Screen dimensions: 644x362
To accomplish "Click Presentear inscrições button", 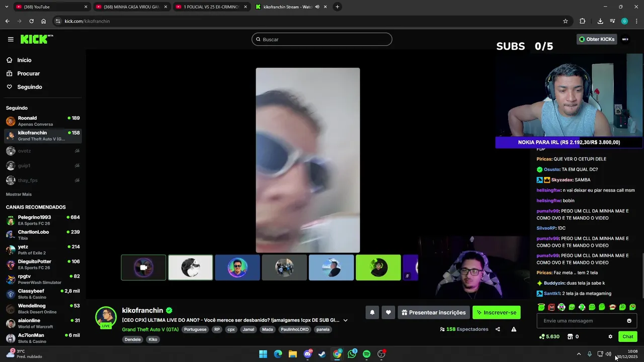I will (x=434, y=312).
